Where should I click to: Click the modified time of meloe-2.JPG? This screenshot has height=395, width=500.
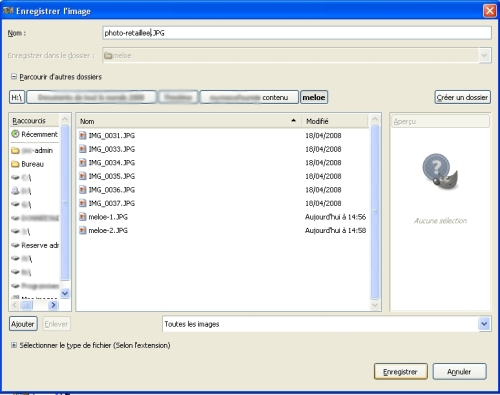pyautogui.click(x=335, y=230)
